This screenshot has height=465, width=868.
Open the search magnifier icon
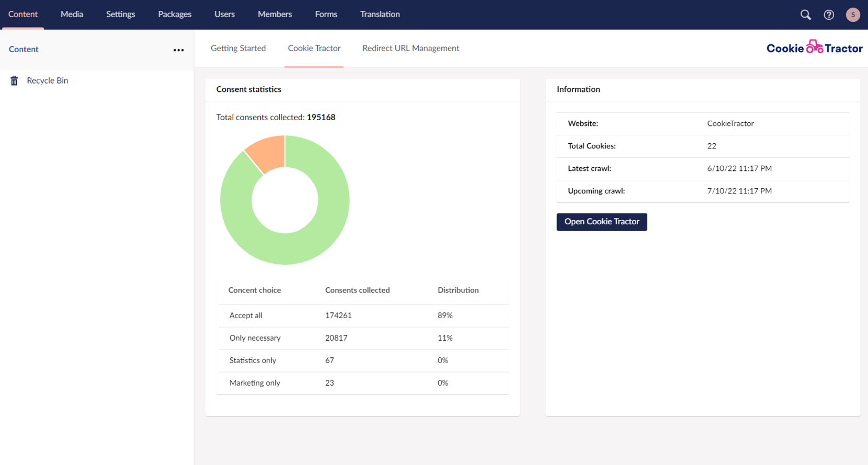point(805,15)
